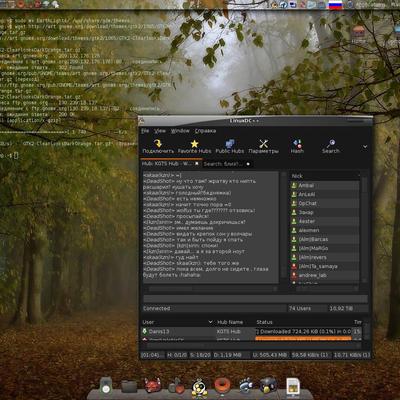This screenshot has width=400, height=400.
Task: Click the green user icon beside Ambal
Action: [294, 185]
